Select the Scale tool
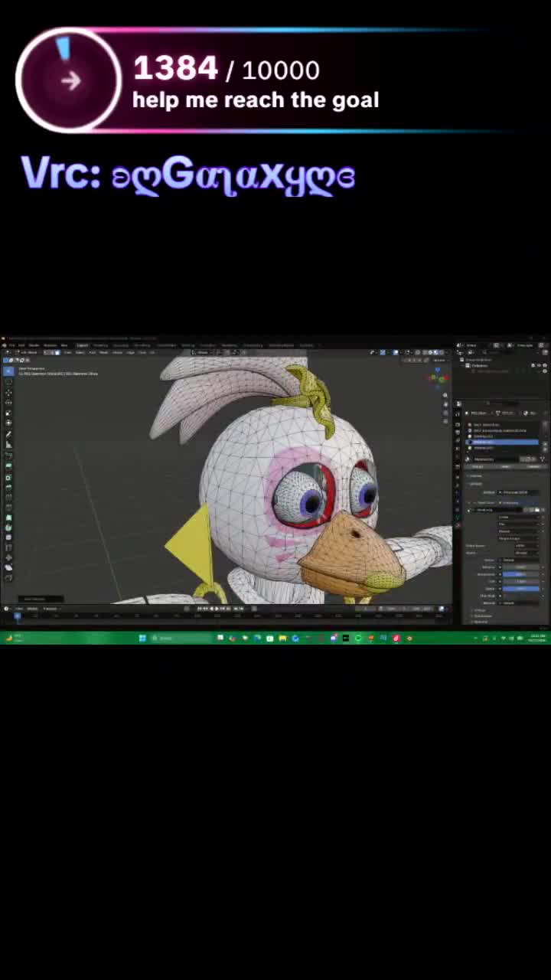 8,413
